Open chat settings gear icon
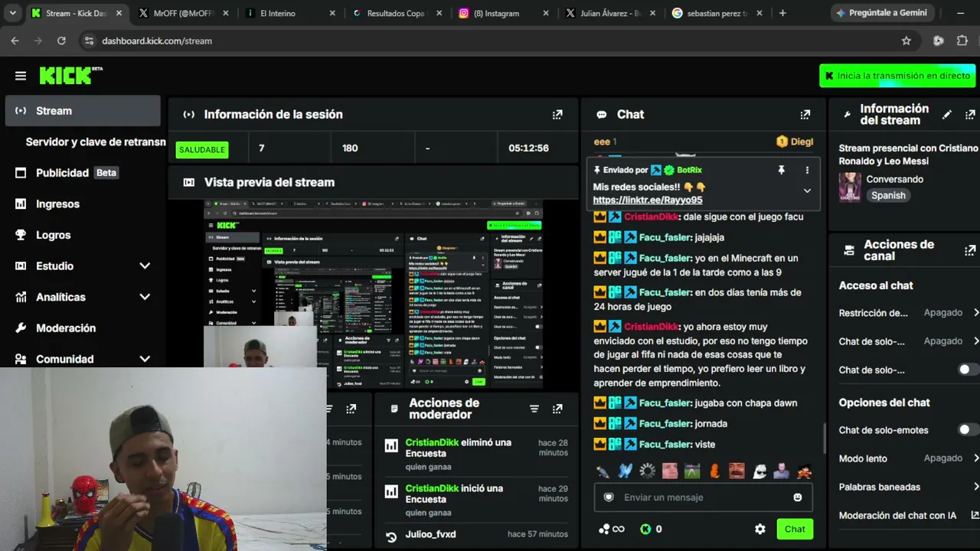The width and height of the screenshot is (980, 551). 759,529
